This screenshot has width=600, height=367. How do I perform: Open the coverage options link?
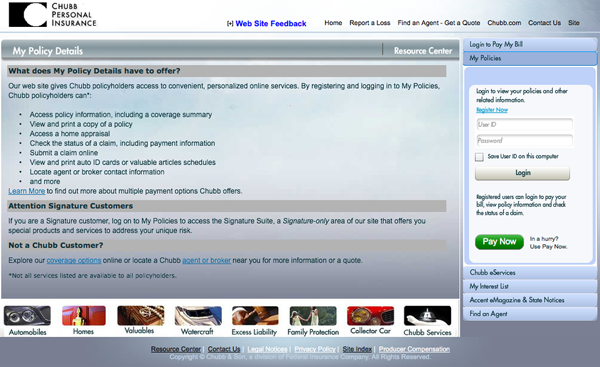74,260
